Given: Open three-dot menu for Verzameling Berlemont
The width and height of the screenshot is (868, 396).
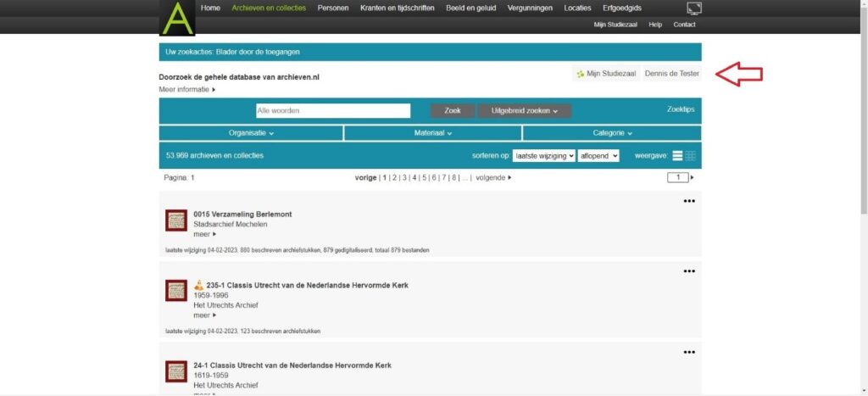Looking at the screenshot, I should (x=689, y=201).
